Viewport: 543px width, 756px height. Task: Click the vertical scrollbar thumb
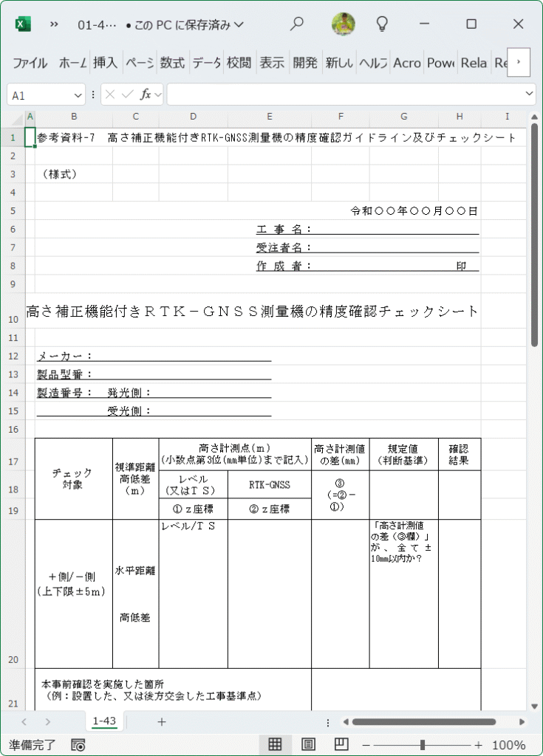(534, 235)
